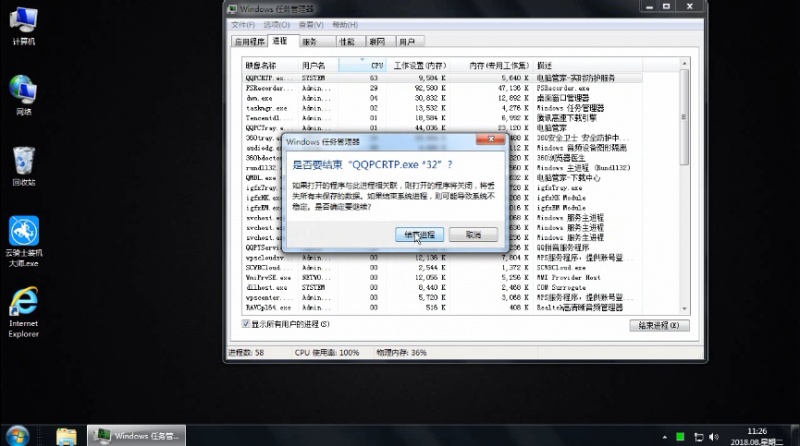Open the 选项(O) menu
This screenshot has width=800, height=446.
276,24
